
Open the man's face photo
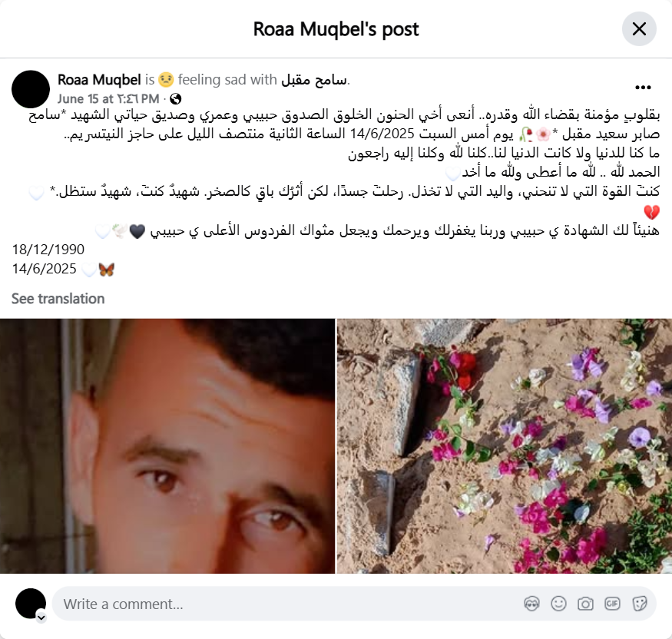[167, 445]
